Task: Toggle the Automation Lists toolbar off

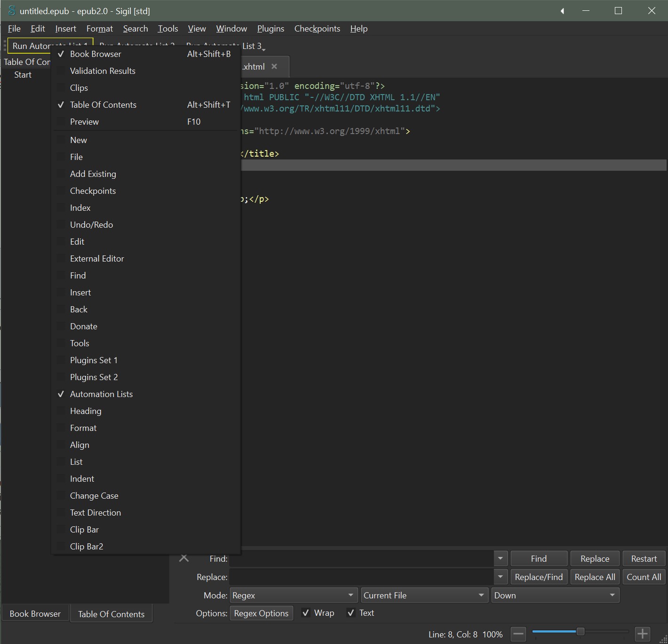Action: 146,394
